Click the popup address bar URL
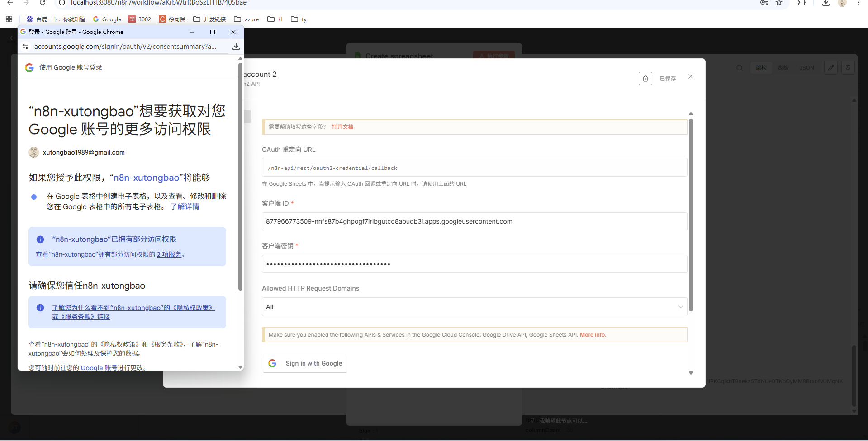The image size is (868, 441). point(125,47)
